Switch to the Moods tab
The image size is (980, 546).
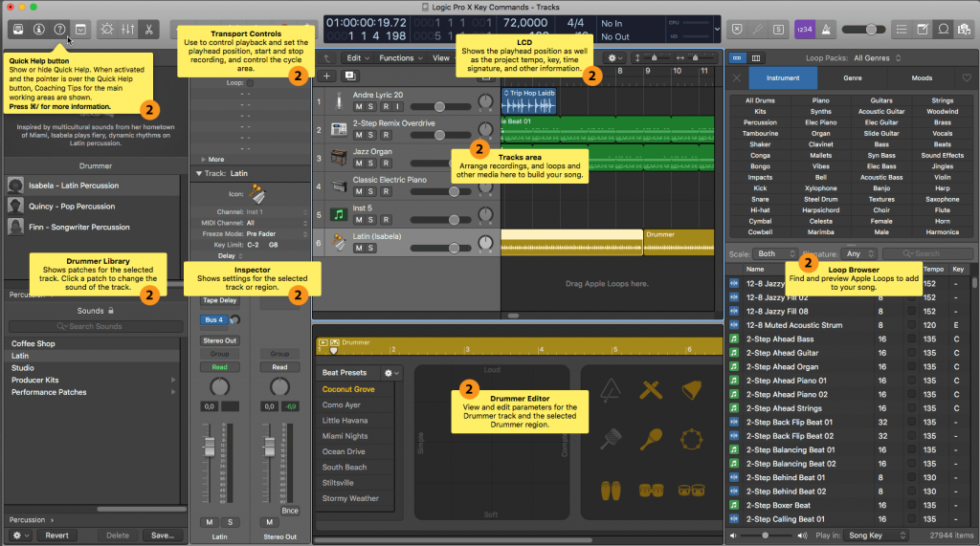tap(922, 78)
